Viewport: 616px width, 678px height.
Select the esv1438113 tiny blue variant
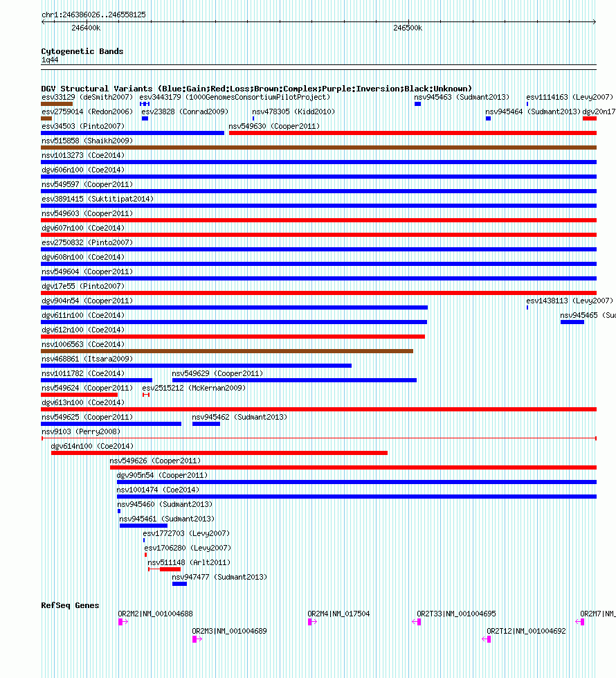point(527,307)
